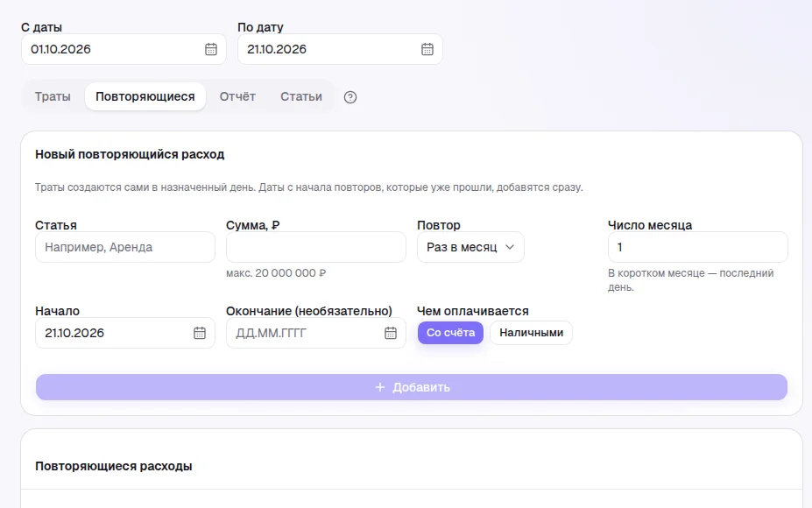Focus the Статья input field
The image size is (812, 508).
point(125,247)
